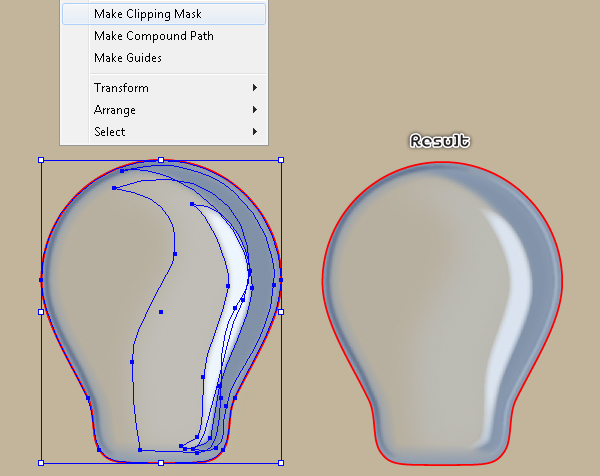Viewport: 600px width, 476px height.
Task: Expand the Arrange submenu arrow
Action: pos(255,110)
